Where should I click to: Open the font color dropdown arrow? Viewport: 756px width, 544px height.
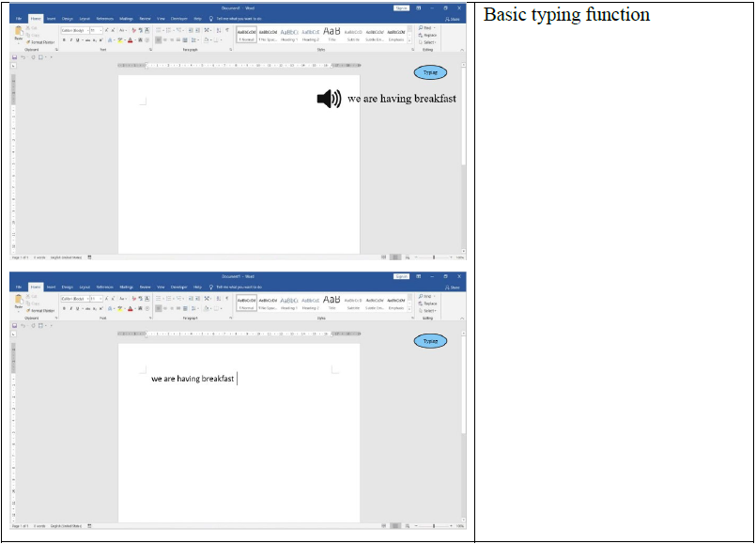point(135,39)
